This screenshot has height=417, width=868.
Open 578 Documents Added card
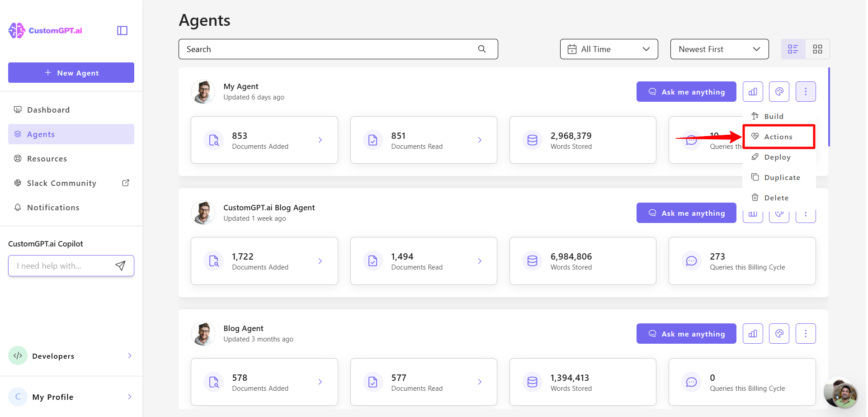coord(264,382)
